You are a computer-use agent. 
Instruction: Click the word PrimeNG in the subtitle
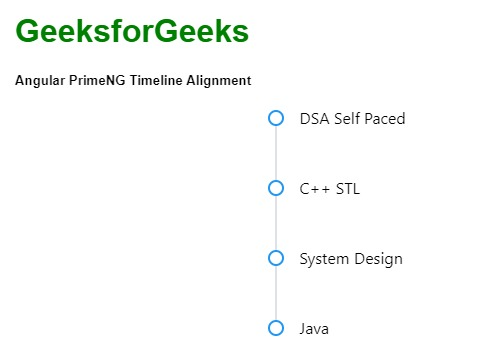[97, 80]
